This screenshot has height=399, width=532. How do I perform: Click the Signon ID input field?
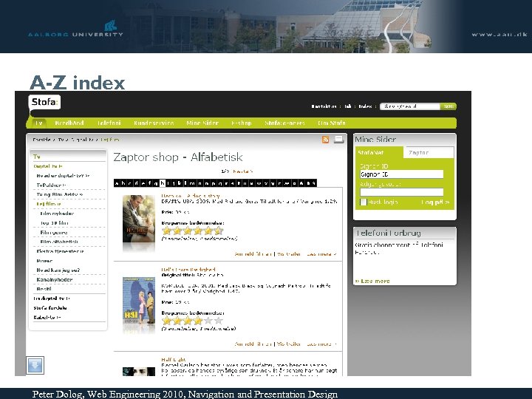[x=402, y=174]
